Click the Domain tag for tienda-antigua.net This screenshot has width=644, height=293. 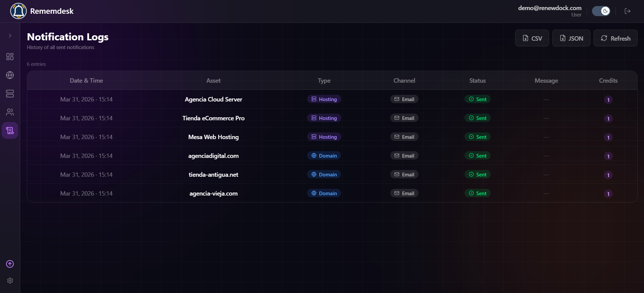click(324, 174)
